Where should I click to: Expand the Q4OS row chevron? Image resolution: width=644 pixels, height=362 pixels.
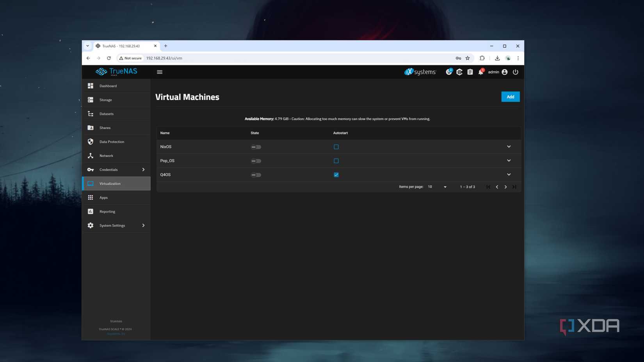click(x=509, y=175)
